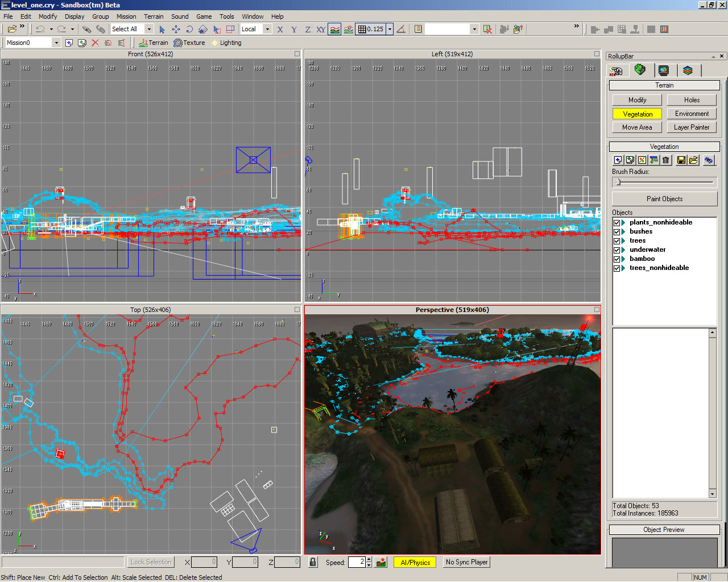Expand undo history arrow
The height and width of the screenshot is (582, 728).
coord(51,29)
